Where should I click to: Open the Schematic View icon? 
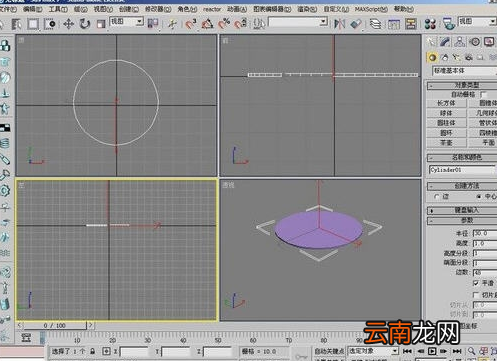pos(411,24)
